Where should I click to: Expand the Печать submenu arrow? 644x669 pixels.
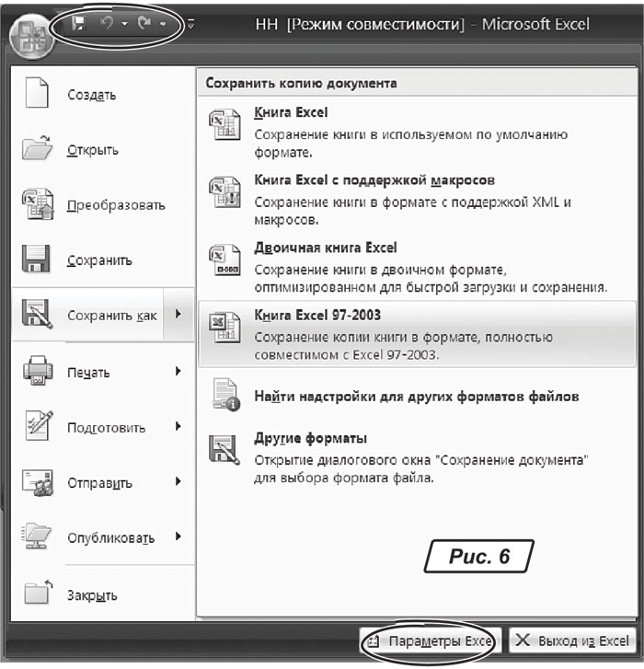pos(177,372)
